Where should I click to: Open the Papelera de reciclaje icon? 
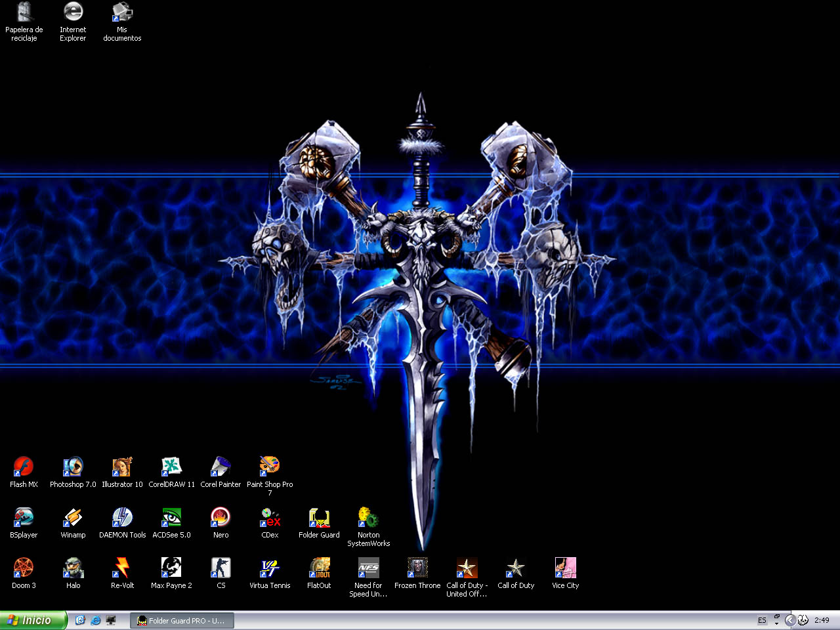24,22
